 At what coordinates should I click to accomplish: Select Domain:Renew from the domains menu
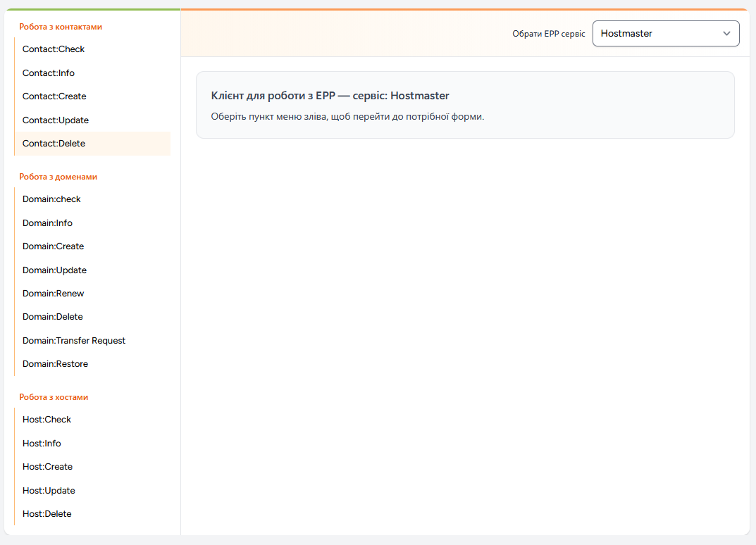[x=53, y=293]
